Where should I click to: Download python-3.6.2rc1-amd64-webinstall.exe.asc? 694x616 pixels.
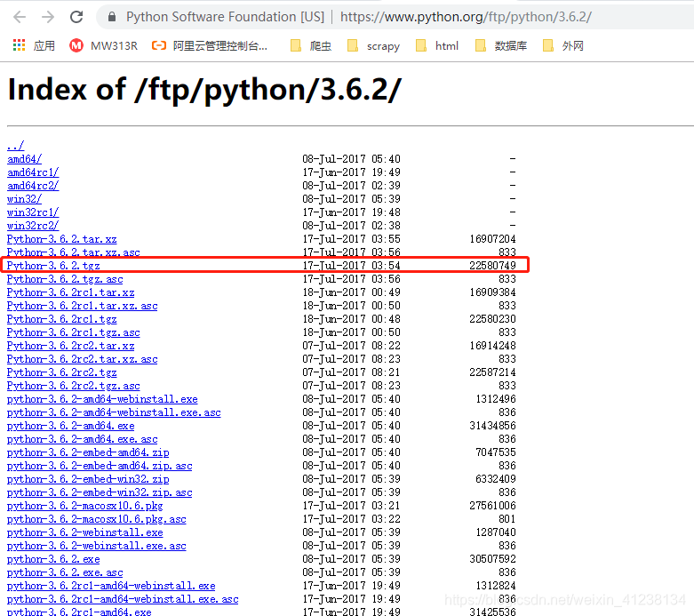[123, 599]
